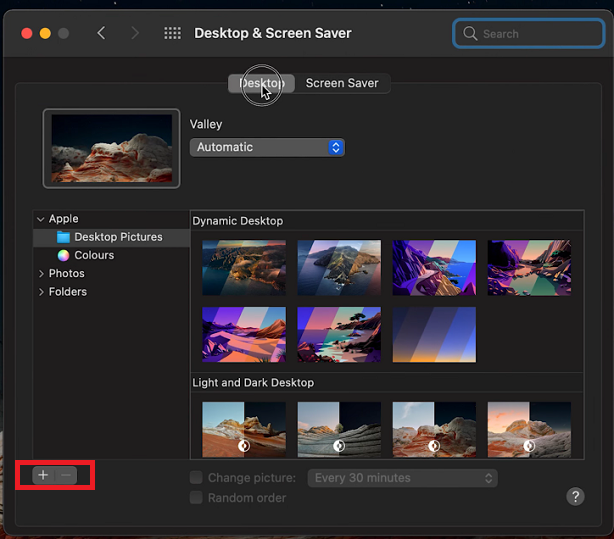Choose second Light and Dark grey rock wallpaper
614x539 pixels.
pyautogui.click(x=339, y=429)
